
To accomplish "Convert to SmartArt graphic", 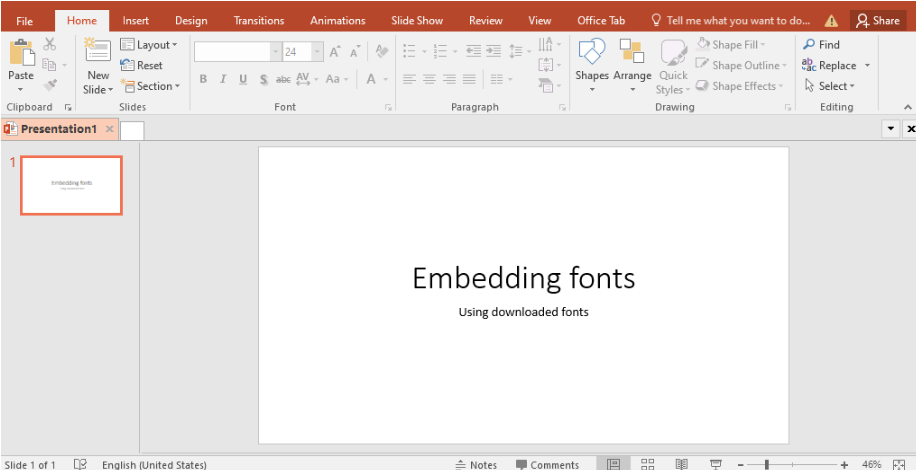I will click(549, 85).
